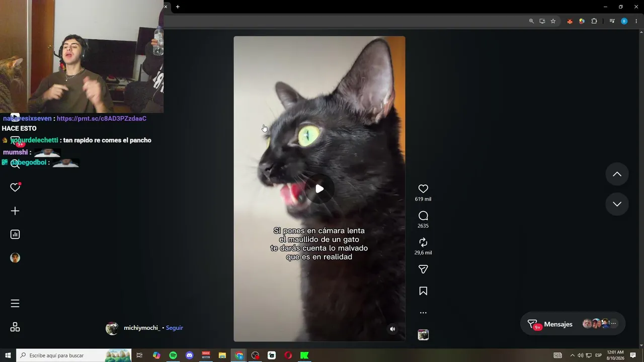Click the taskbar search box

[74, 355]
